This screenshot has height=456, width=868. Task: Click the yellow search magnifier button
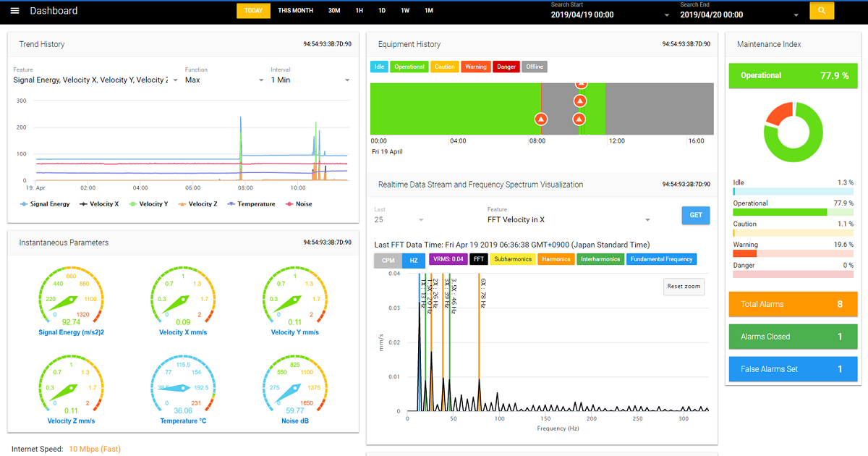click(821, 11)
